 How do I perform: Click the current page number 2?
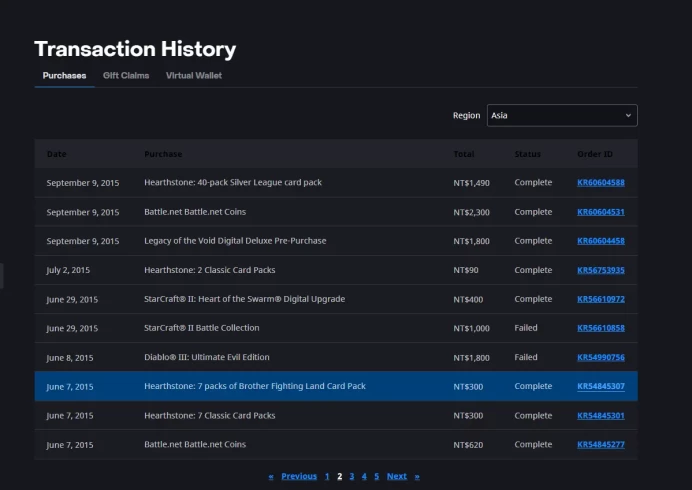(x=339, y=476)
